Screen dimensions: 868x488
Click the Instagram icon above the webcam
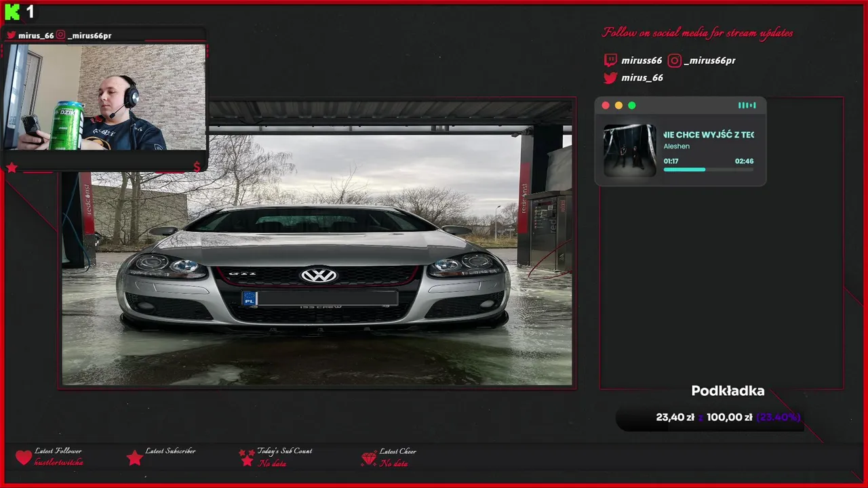pos(61,35)
